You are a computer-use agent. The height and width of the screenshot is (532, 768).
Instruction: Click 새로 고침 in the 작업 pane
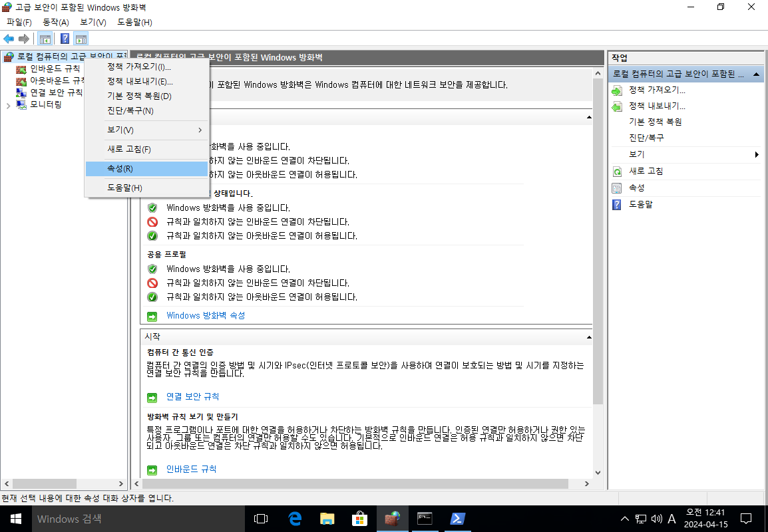646,172
